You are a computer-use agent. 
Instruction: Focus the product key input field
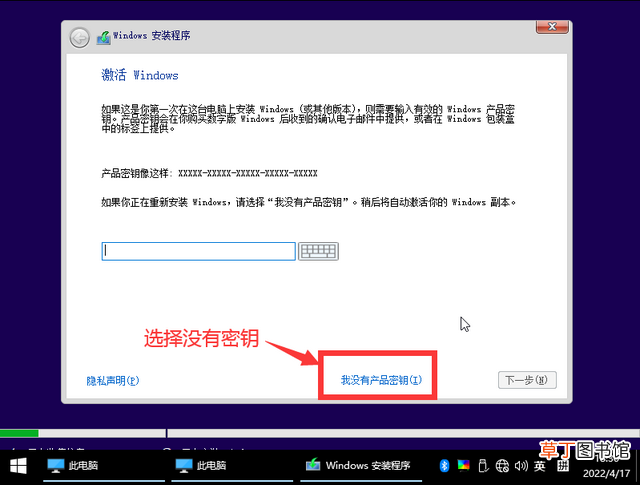click(x=198, y=251)
